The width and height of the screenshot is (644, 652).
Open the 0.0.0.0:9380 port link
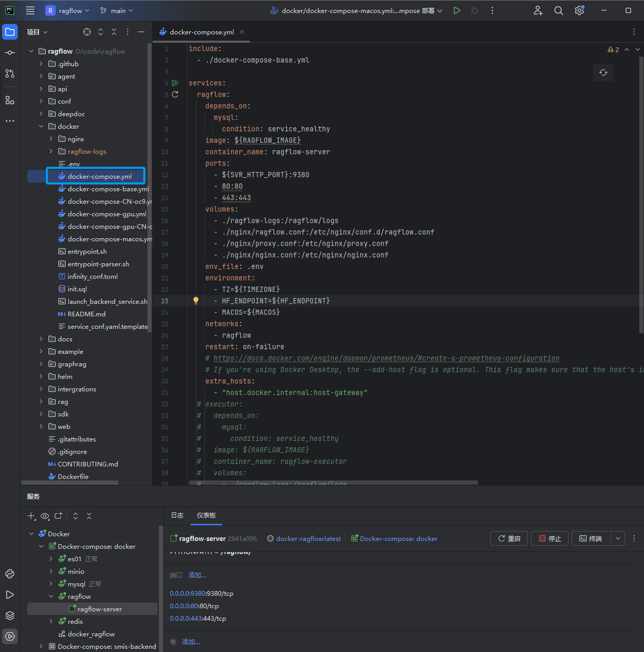(188, 594)
